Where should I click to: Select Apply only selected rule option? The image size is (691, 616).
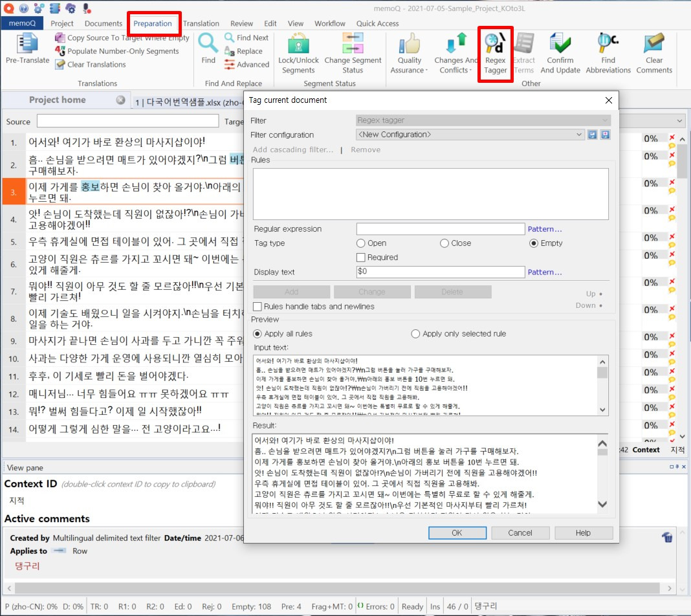415,333
